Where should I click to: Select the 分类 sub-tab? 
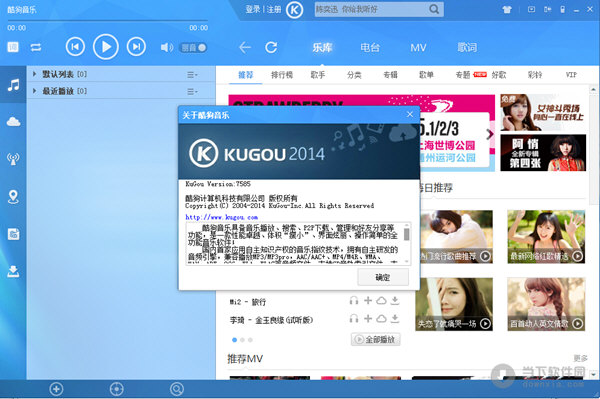(354, 75)
